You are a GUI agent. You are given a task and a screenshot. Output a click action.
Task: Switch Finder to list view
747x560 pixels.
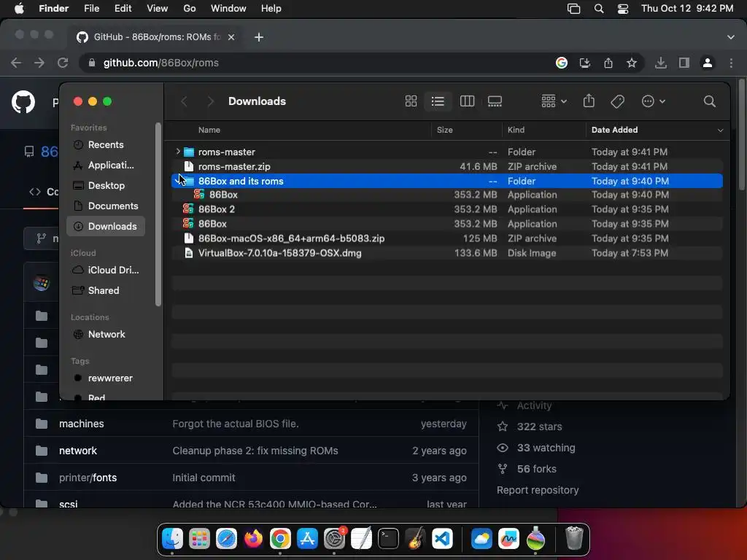438,101
